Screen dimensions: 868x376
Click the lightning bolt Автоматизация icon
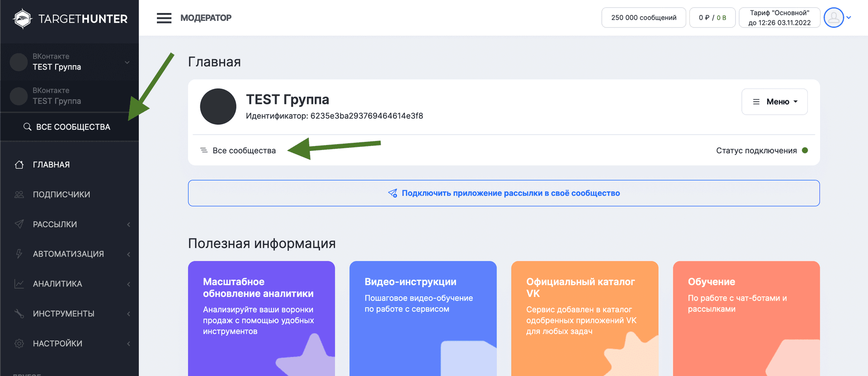(19, 254)
